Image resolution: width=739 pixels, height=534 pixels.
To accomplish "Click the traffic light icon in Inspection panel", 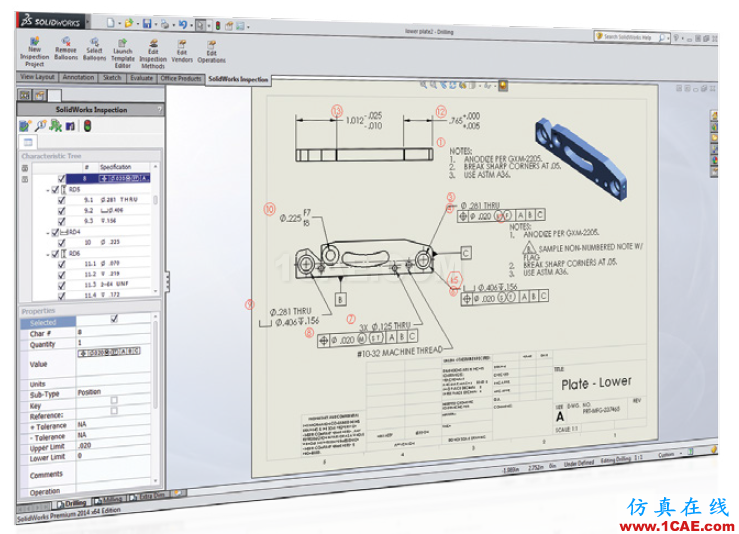I will coord(87,126).
